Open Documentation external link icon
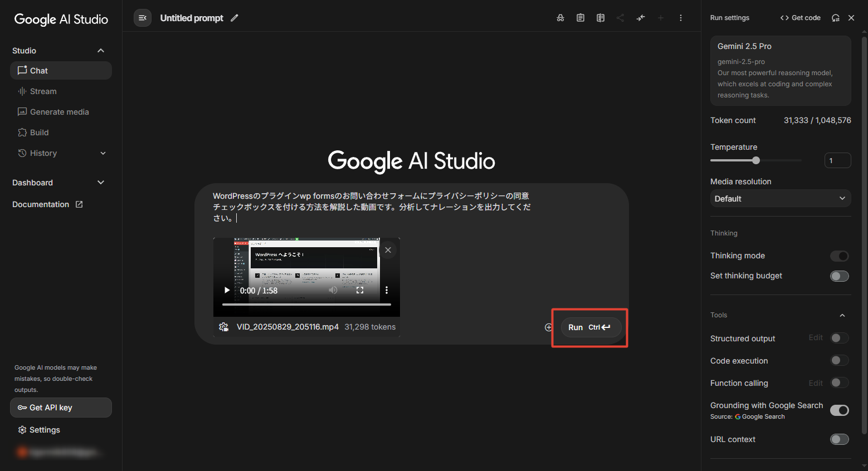The image size is (868, 471). 79,204
